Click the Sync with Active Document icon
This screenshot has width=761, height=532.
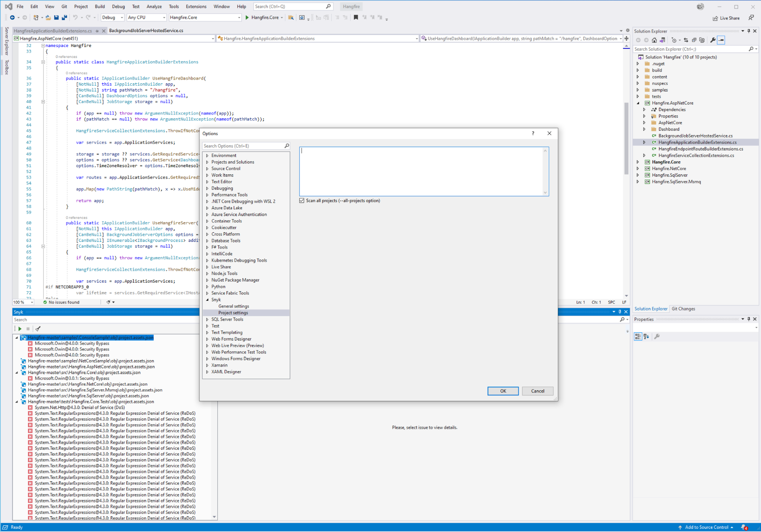click(686, 40)
